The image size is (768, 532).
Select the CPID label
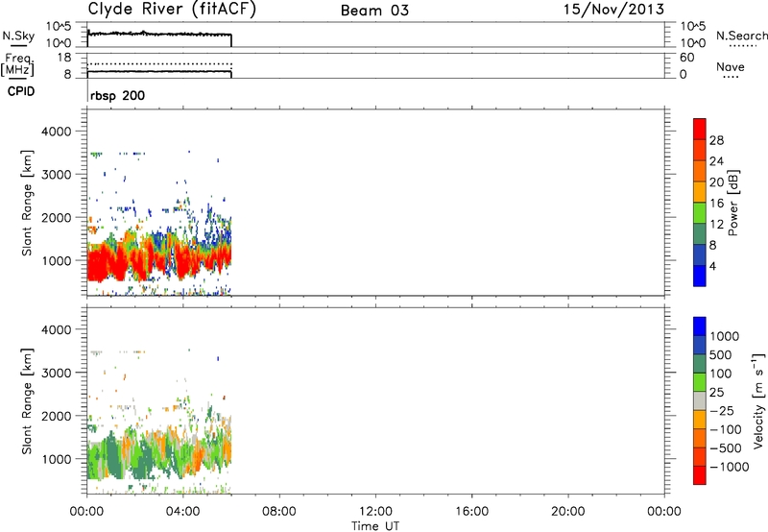21,91
